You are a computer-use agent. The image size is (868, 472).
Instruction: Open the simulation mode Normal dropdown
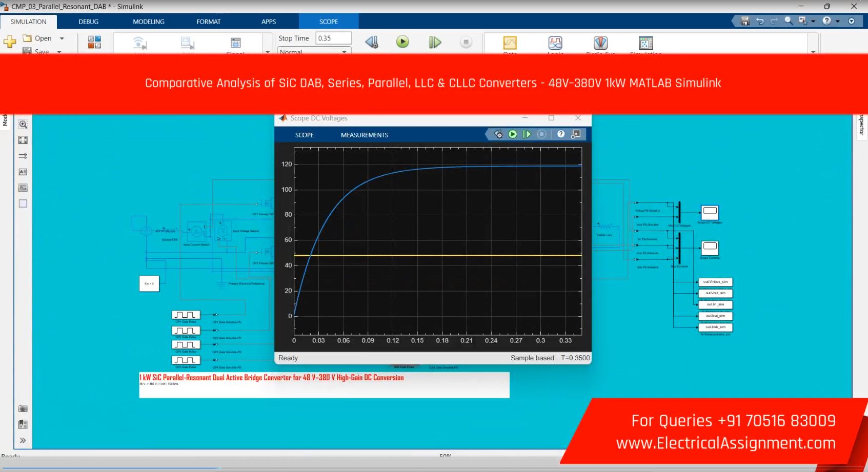point(314,51)
